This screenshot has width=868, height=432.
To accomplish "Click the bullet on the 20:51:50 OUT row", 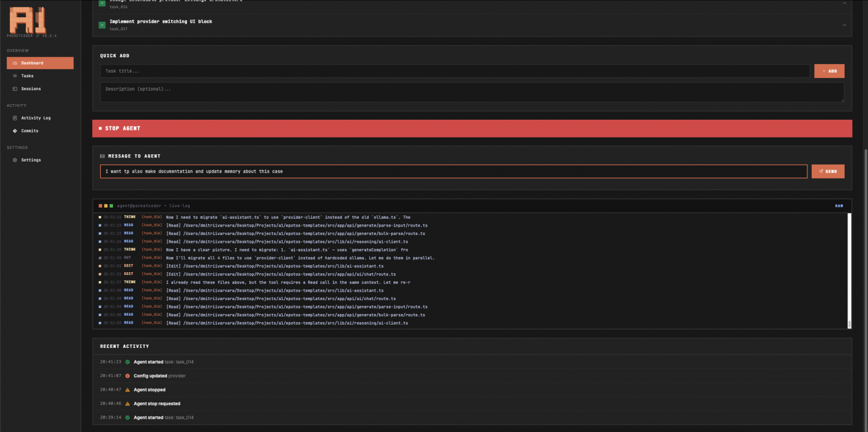I will pyautogui.click(x=100, y=258).
